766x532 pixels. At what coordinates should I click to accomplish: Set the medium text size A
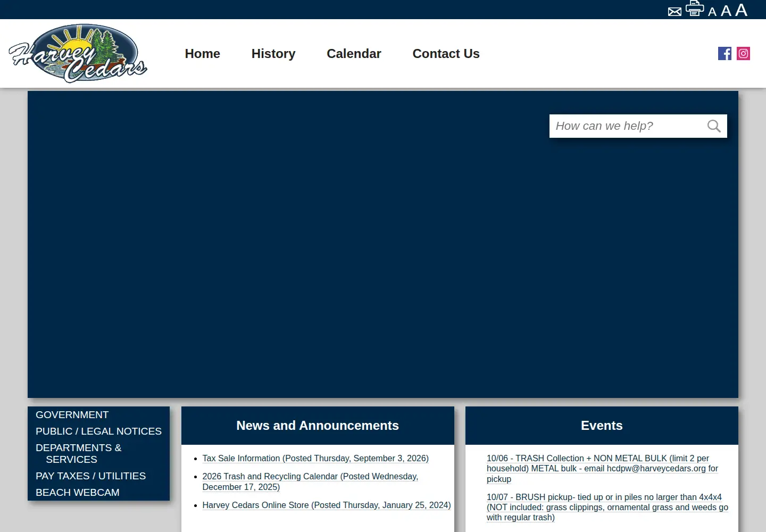click(x=726, y=11)
